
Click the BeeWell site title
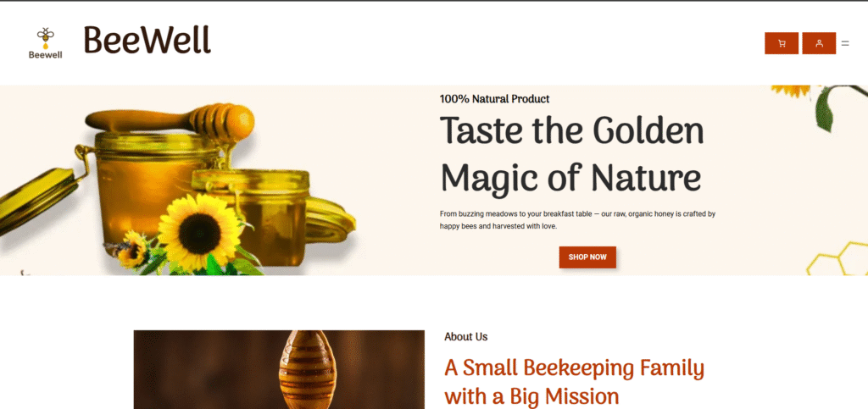pos(147,41)
